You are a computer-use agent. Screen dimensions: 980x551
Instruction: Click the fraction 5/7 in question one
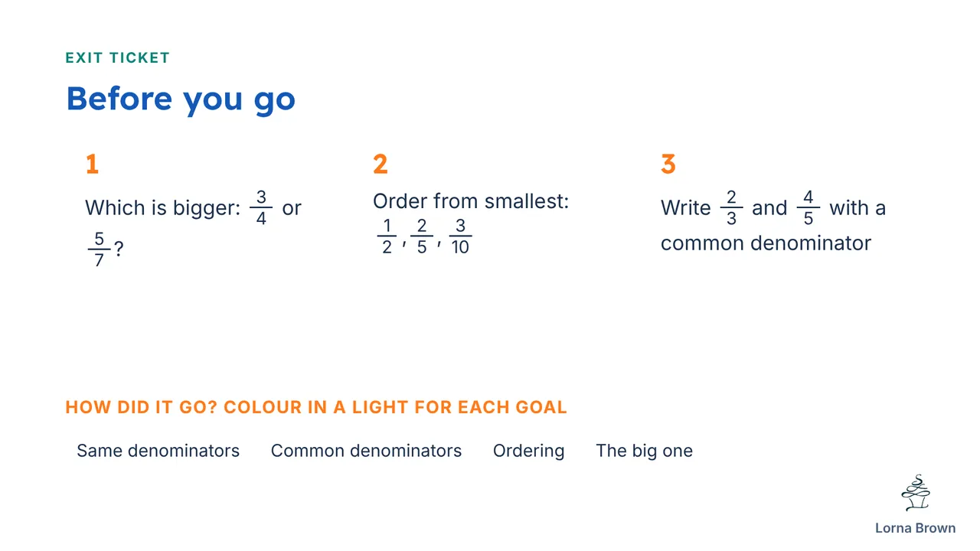pos(99,249)
